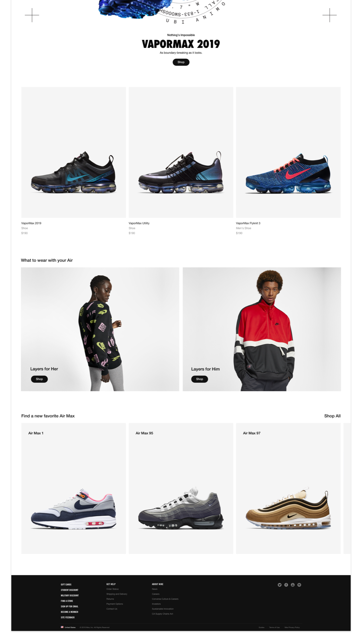The width and height of the screenshot is (362, 644).
Task: Open Nike's YouTube channel icon
Action: pos(293,585)
